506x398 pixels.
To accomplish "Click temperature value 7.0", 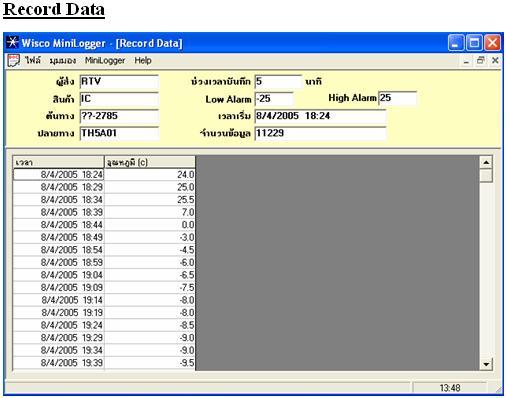I will click(150, 212).
